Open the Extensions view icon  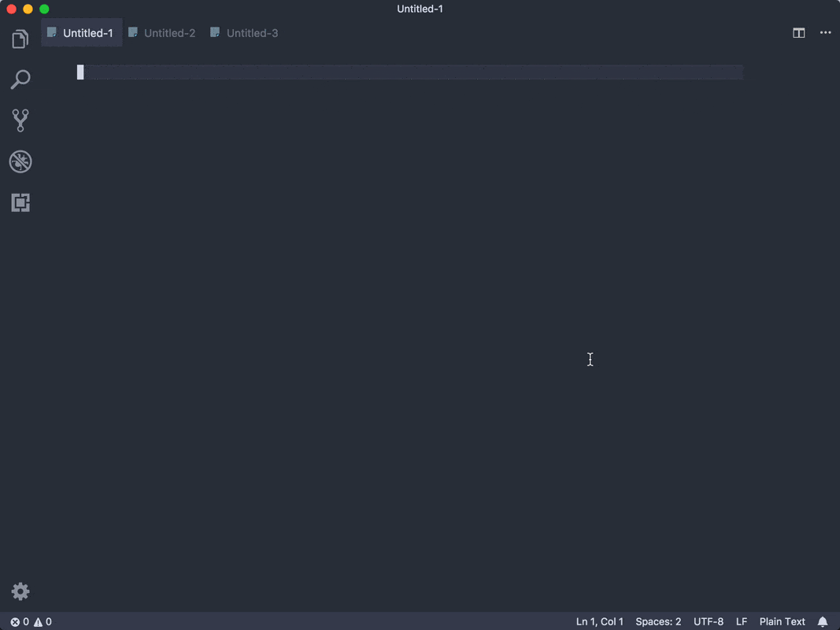pyautogui.click(x=20, y=202)
